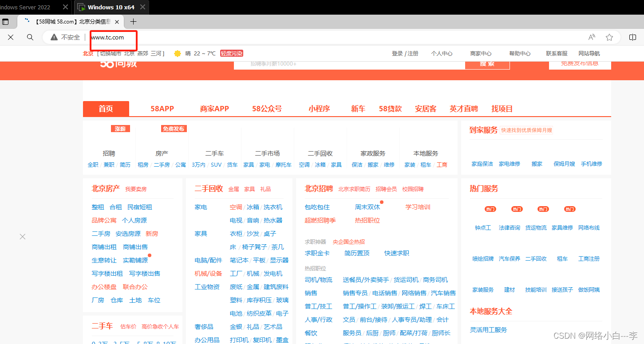Screen dimensions: 644x344
Task: Stop page loading with the X icon
Action: click(x=11, y=37)
